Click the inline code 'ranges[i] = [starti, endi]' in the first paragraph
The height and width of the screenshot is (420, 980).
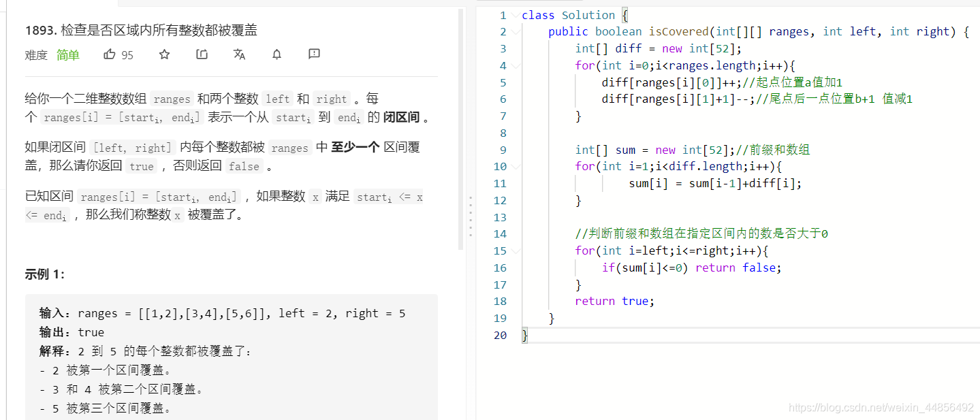(121, 118)
